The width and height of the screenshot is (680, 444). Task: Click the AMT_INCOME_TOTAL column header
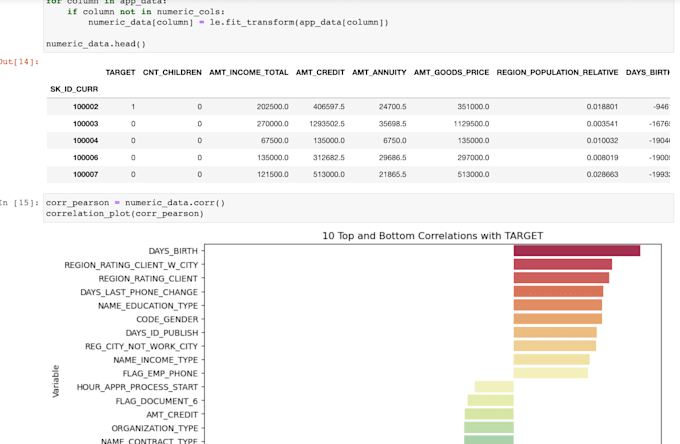(249, 73)
